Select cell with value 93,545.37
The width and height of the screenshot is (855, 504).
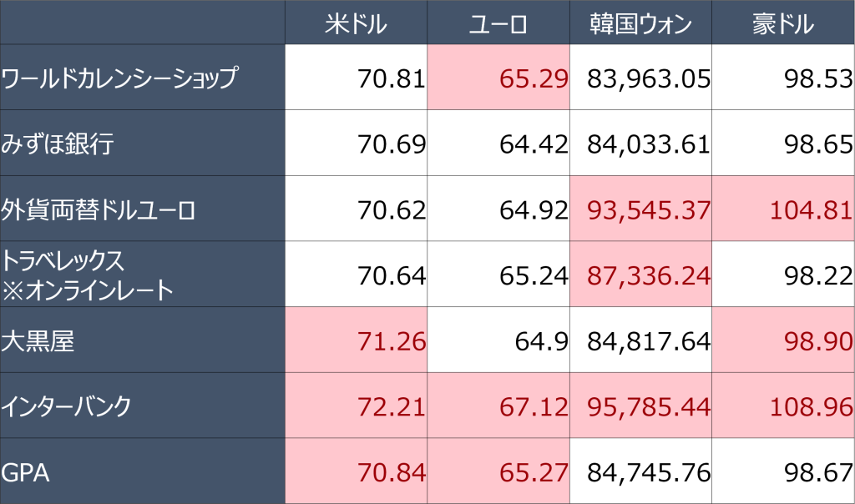point(640,209)
